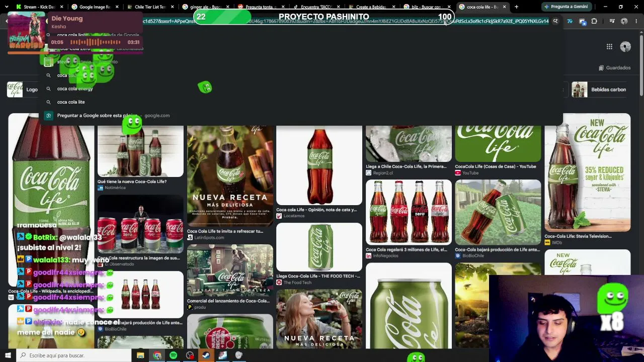Viewport: 644px width, 362px height.
Task: Open 'Qué tiene la nueva Coca-Cola Life?' result
Action: pyautogui.click(x=132, y=182)
